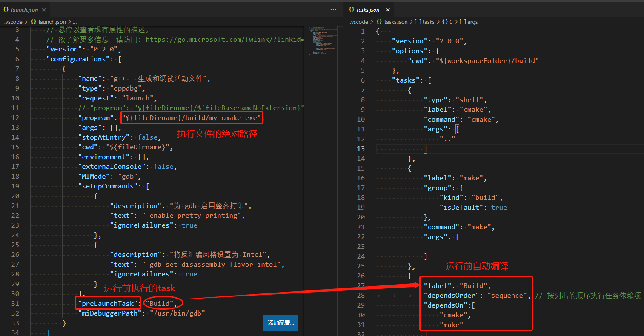This screenshot has height=336, width=644.
Task: Click the "${workspaceFolder}/build" cwd value
Action: click(488, 60)
